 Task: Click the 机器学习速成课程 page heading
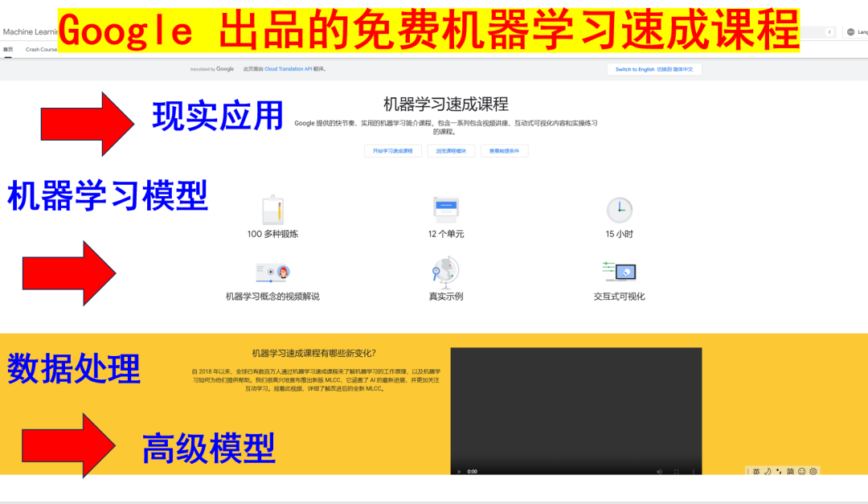[x=446, y=104]
